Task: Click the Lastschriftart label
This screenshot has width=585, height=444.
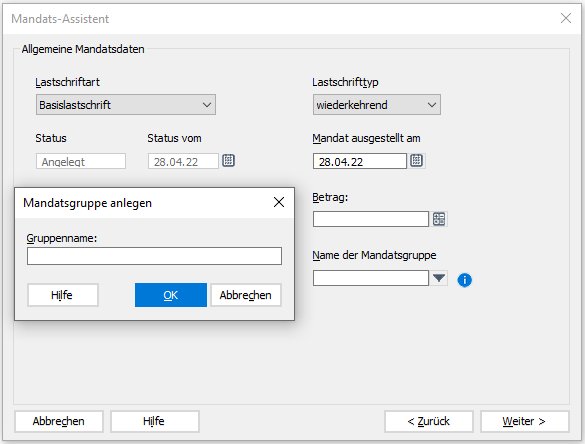Action: click(68, 82)
